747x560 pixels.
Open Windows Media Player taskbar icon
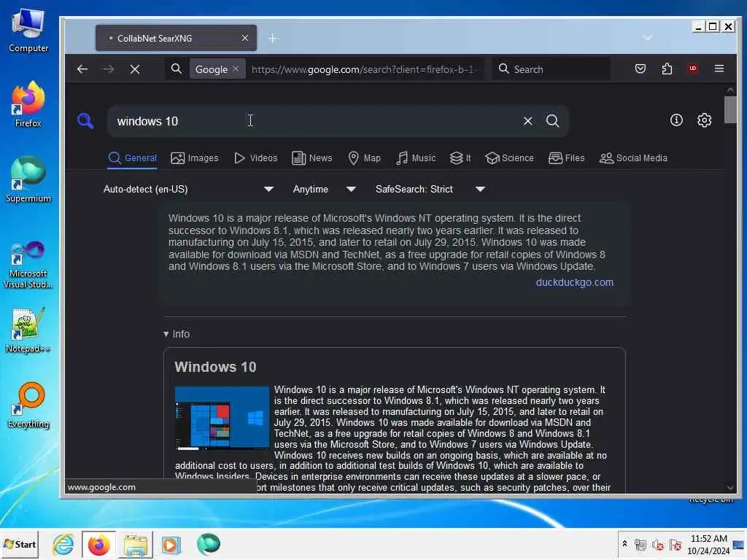(171, 544)
